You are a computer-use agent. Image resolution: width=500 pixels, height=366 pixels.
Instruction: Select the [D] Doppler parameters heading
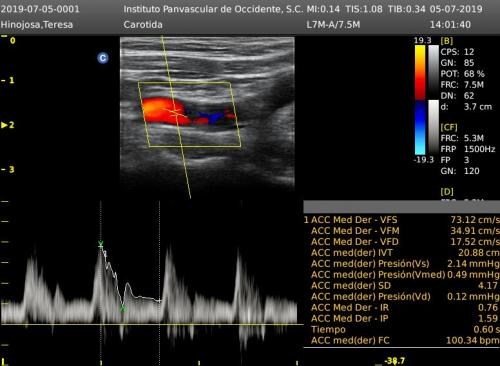coord(447,192)
